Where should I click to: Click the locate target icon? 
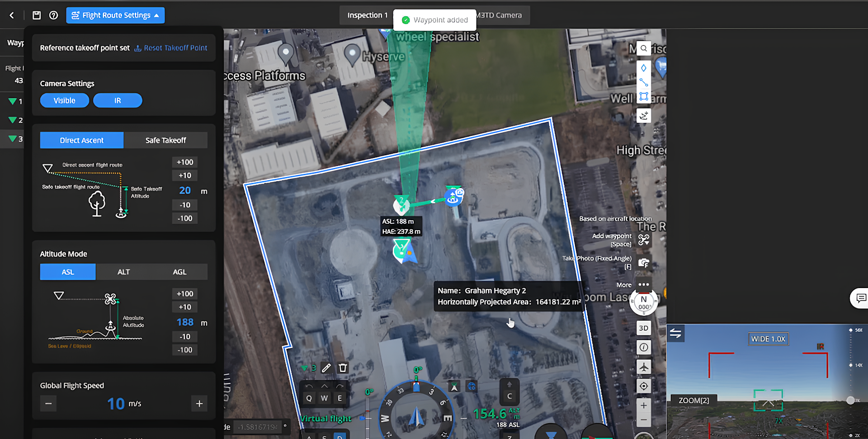644,386
